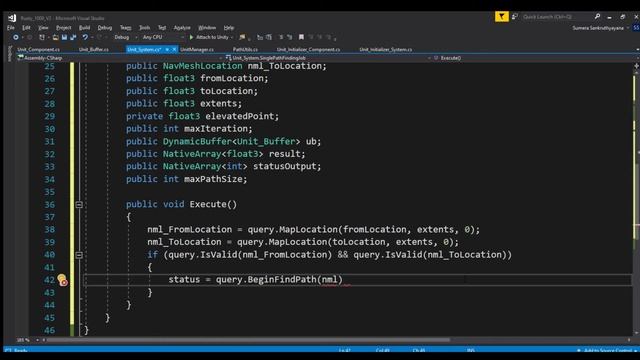Click the lightbulb error icon on line 42
The image size is (640, 360).
point(62,280)
